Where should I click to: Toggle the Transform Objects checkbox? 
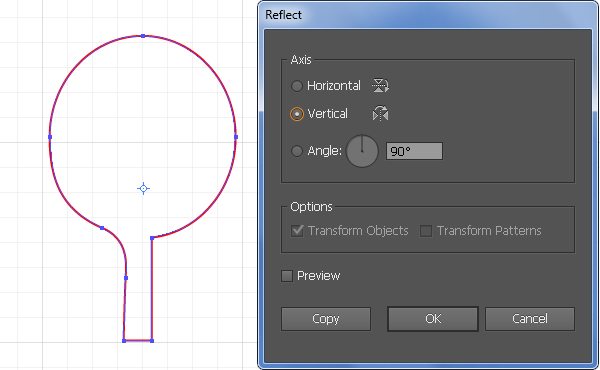coord(297,231)
